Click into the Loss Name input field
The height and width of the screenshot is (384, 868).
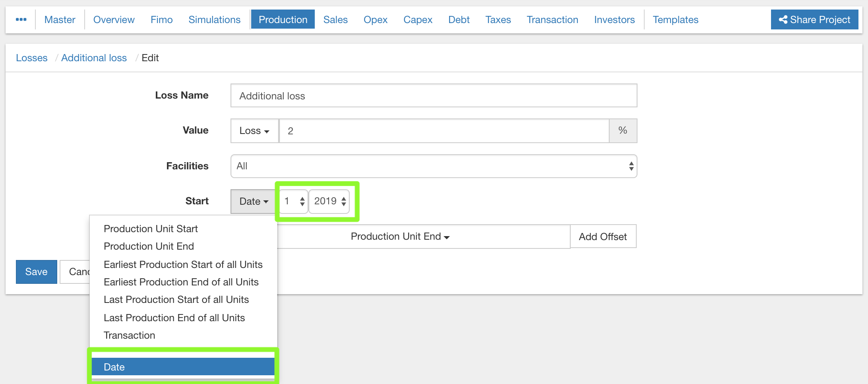click(x=434, y=96)
